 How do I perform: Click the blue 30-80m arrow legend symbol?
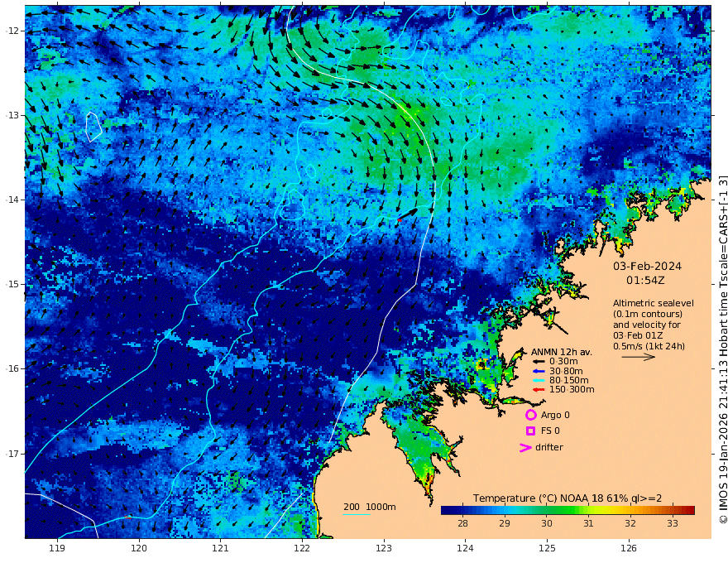538,371
